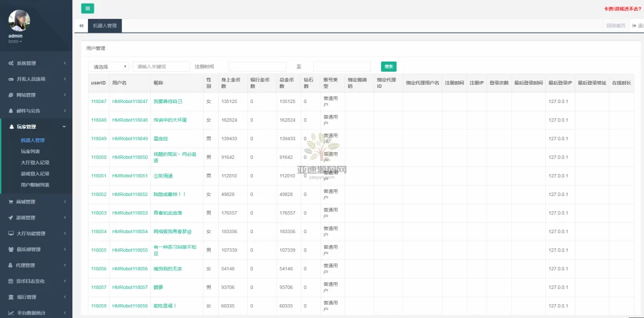Click the keyword search input field
This screenshot has width=644, height=318.
tap(161, 67)
